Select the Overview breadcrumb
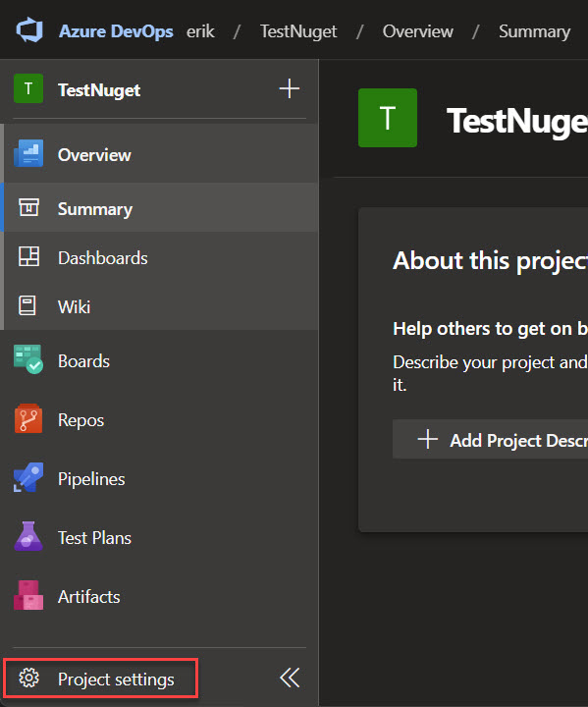 tap(417, 31)
